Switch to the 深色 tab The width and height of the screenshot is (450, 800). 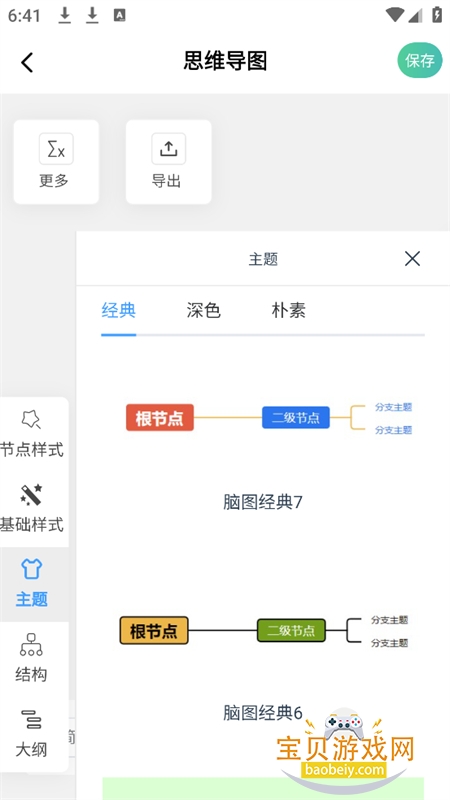pos(204,310)
